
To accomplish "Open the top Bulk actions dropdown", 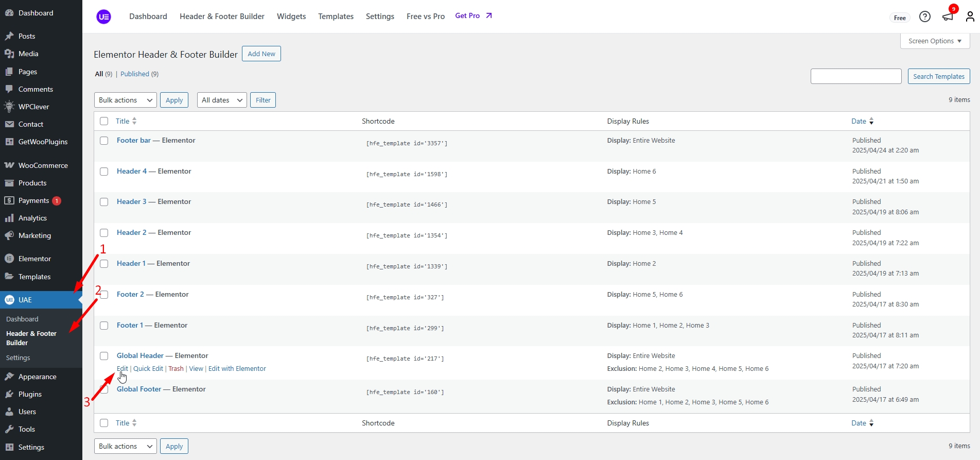I will coord(126,100).
